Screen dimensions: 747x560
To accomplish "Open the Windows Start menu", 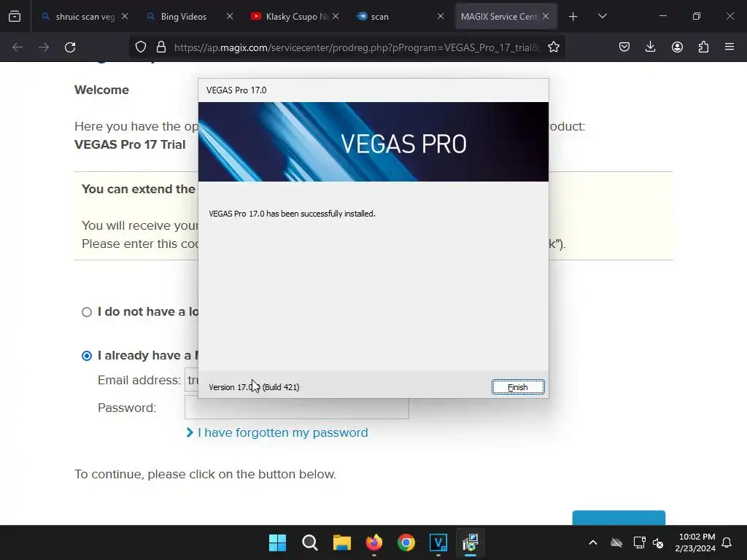I will (x=277, y=542).
